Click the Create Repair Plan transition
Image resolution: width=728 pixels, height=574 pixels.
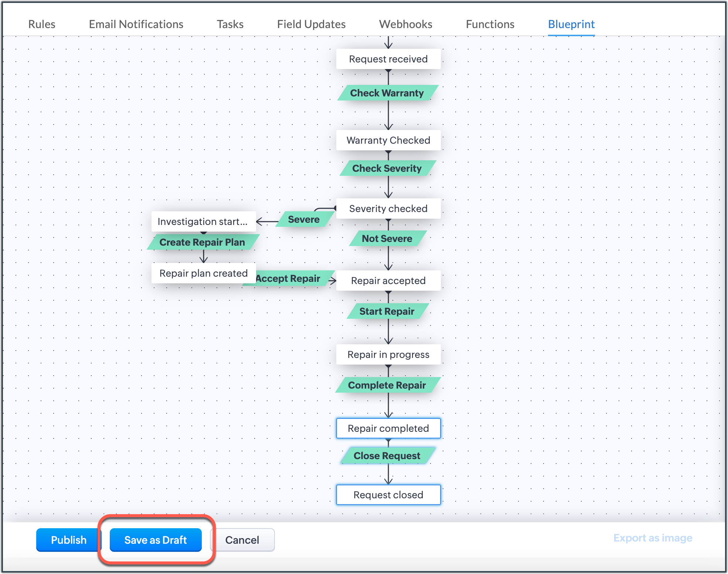tap(202, 242)
